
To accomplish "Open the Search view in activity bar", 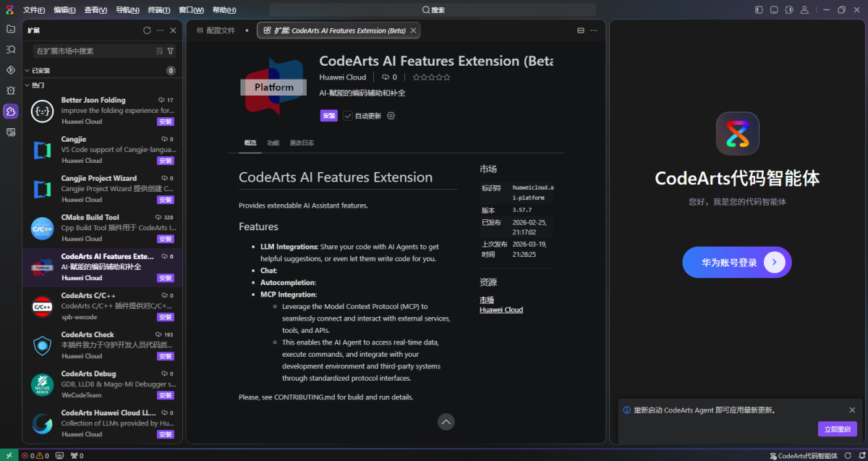I will [11, 49].
